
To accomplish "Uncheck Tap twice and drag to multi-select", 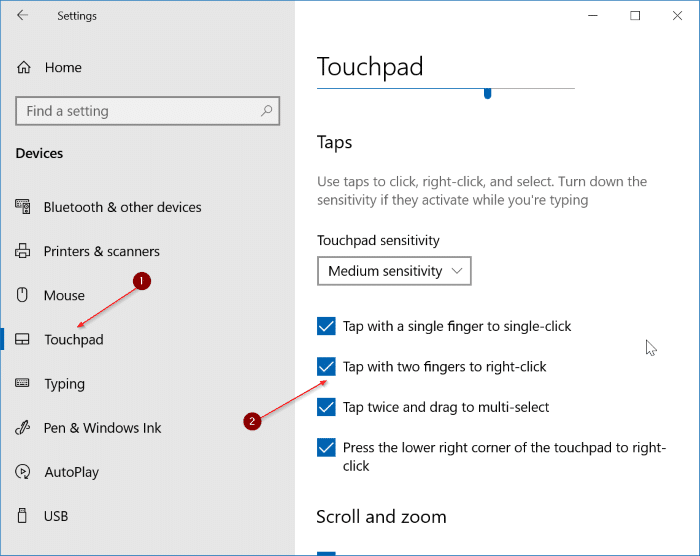I will [326, 407].
